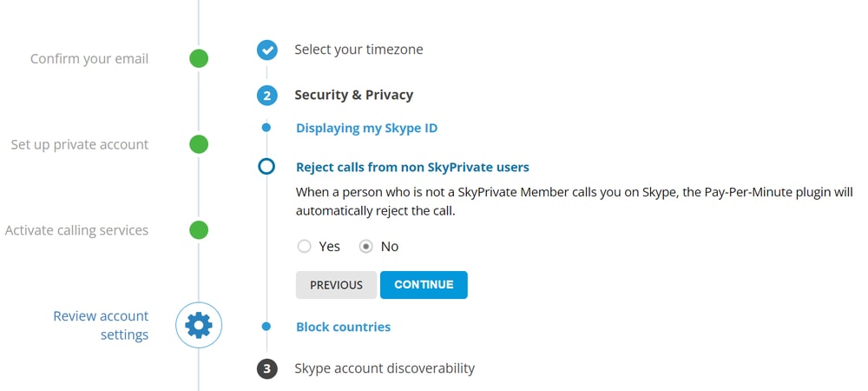Click the green dot for Set up private account
This screenshot has height=391, width=868.
point(199,144)
